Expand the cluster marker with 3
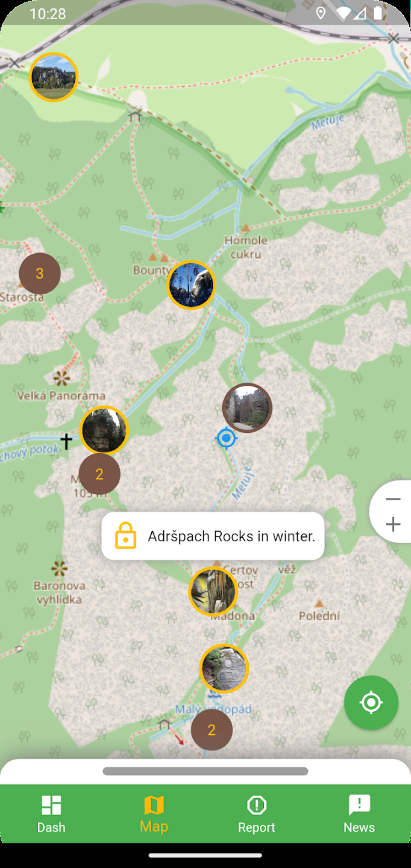 pos(40,273)
